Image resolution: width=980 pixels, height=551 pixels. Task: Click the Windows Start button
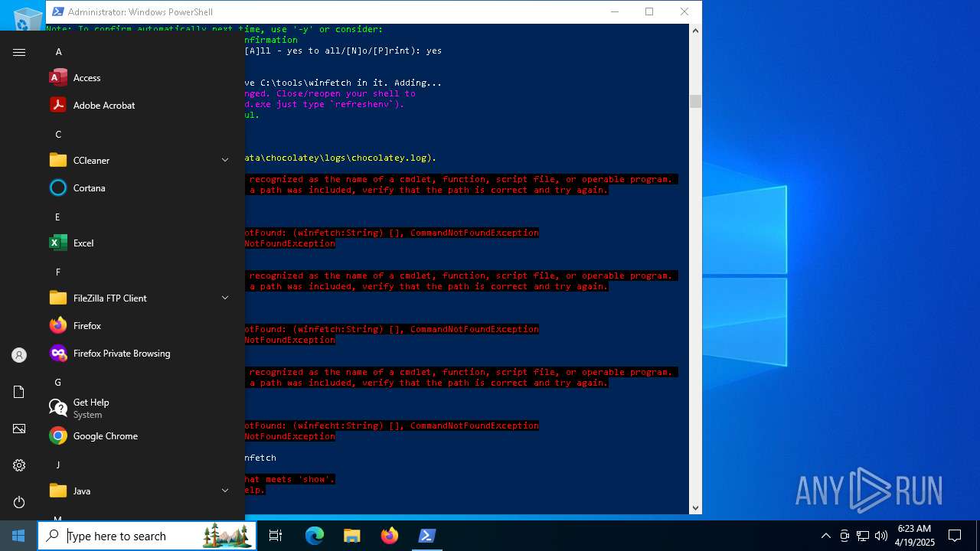[x=18, y=536]
